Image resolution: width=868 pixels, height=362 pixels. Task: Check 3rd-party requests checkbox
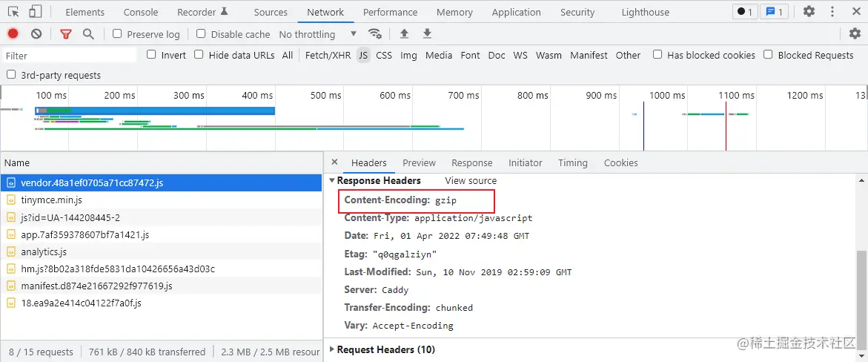click(x=10, y=74)
